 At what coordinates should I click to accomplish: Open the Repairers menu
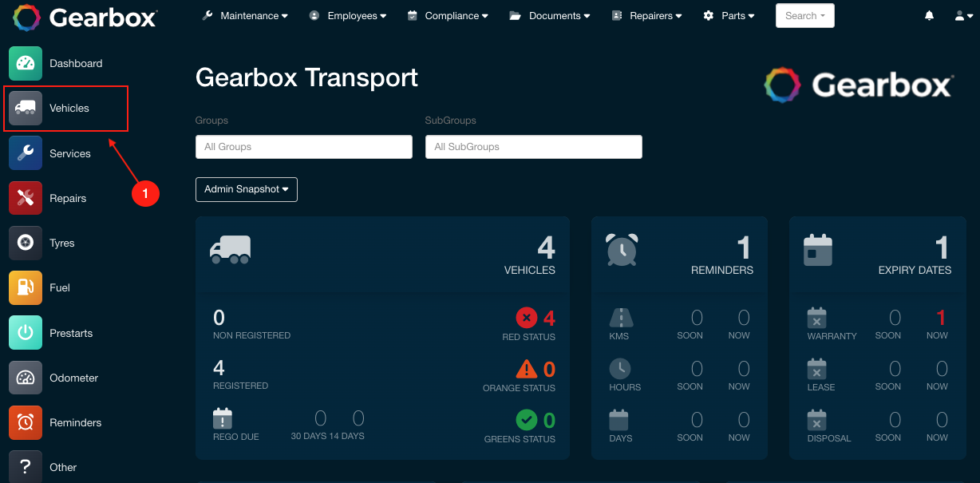[x=646, y=16]
